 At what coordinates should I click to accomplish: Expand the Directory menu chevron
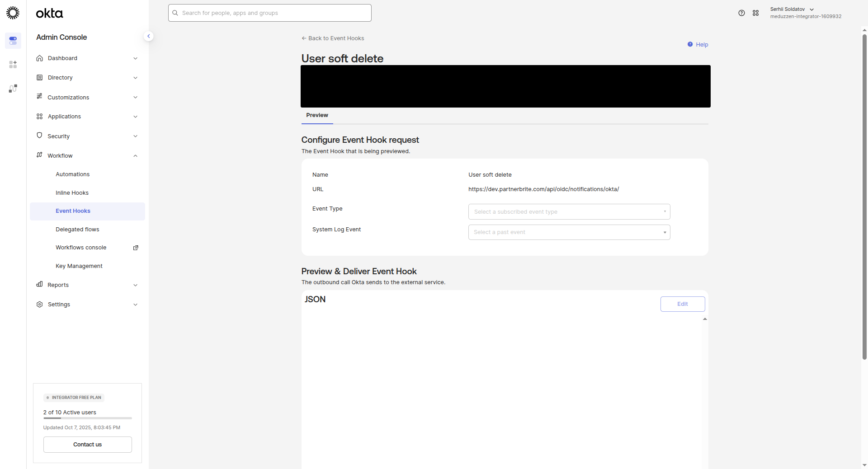click(135, 78)
